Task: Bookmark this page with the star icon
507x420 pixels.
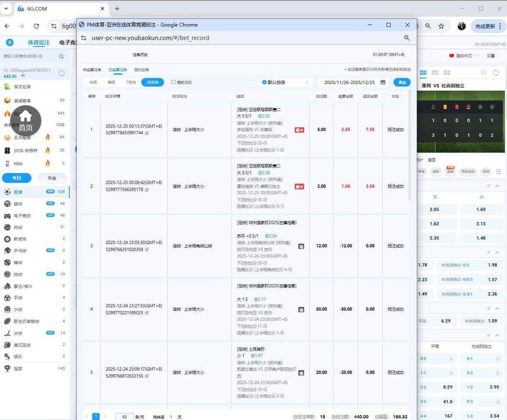Action: [441, 26]
